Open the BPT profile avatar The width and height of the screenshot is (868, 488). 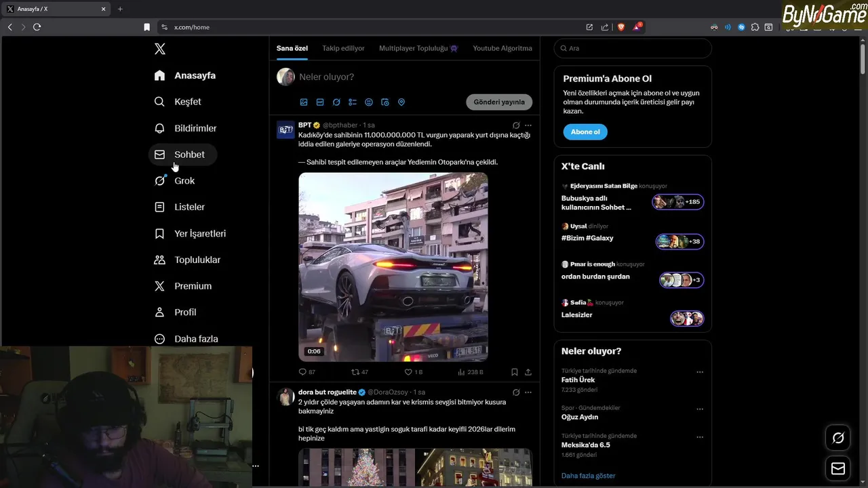point(285,129)
